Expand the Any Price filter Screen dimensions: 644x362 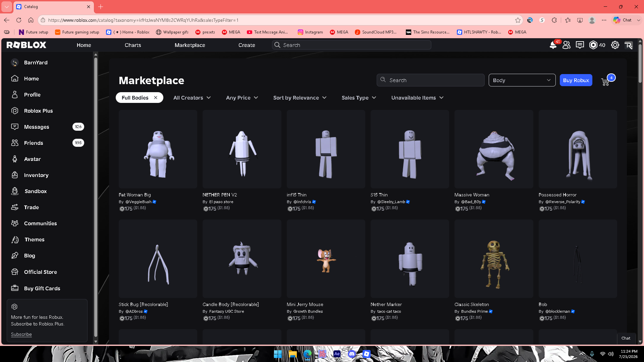[242, 98]
